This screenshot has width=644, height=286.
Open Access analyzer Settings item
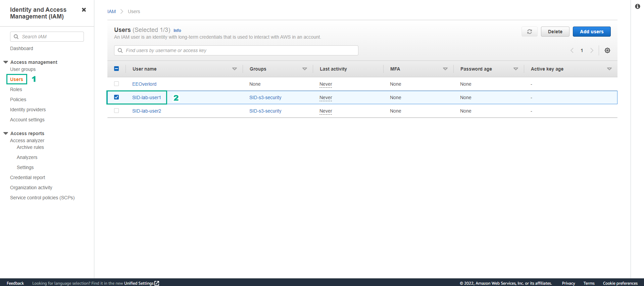click(25, 167)
